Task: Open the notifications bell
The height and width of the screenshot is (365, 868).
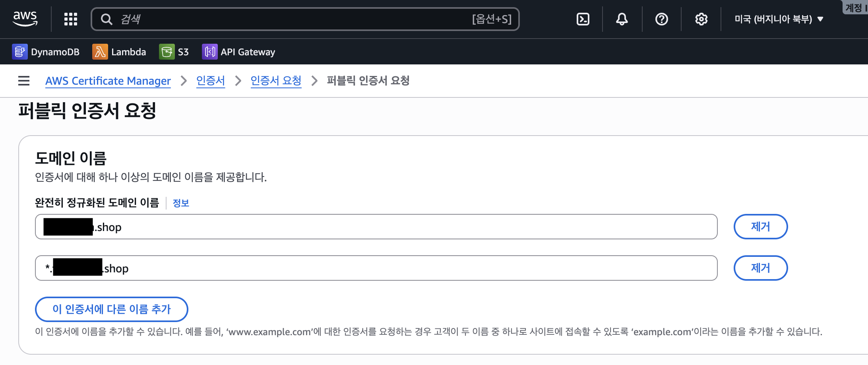Action: click(x=622, y=19)
